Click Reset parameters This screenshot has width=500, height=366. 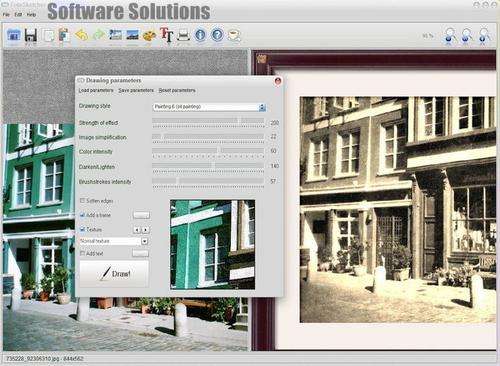point(177,90)
